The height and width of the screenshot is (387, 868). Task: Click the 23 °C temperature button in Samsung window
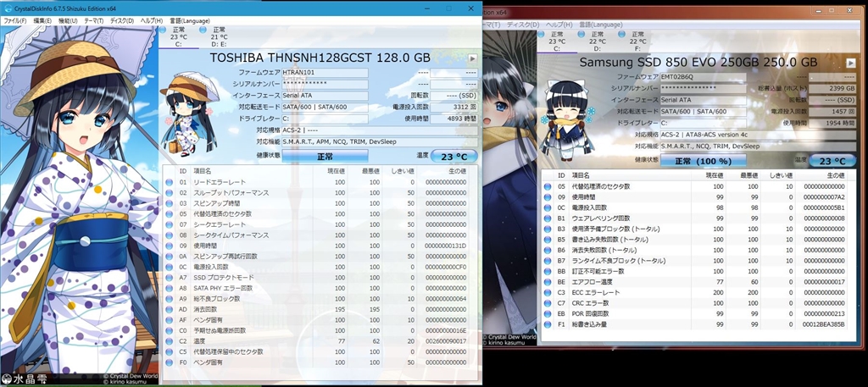(832, 161)
